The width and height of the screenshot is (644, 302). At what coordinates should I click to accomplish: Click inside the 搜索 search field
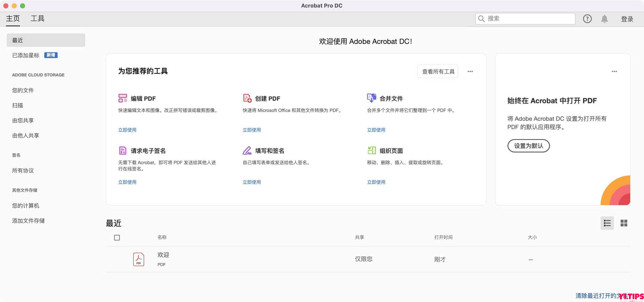pos(525,19)
